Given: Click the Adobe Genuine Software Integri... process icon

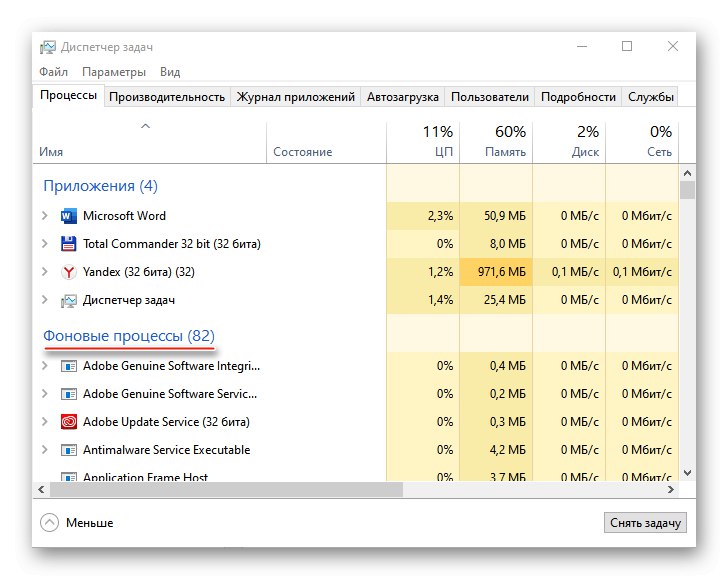Looking at the screenshot, I should 69,366.
